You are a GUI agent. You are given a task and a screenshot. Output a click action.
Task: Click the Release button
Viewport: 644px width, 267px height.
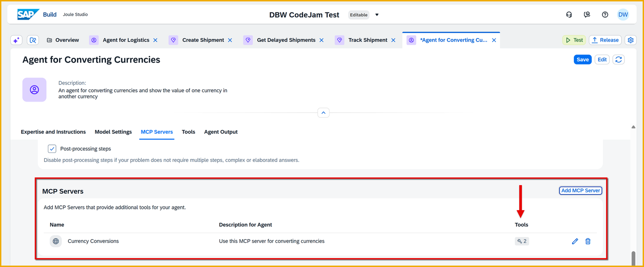[605, 40]
